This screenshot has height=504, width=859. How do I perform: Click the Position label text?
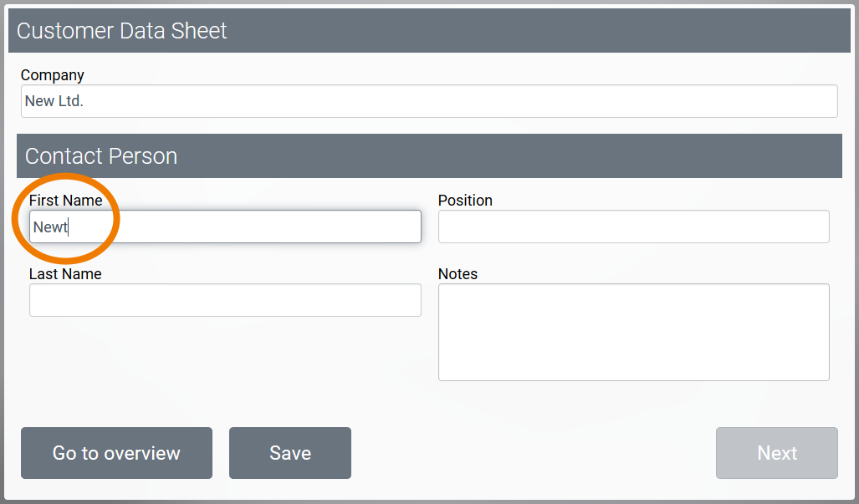coord(465,201)
